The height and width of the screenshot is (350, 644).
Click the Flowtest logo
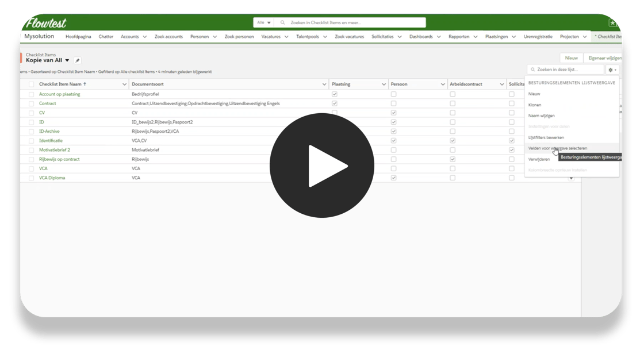[x=46, y=22]
